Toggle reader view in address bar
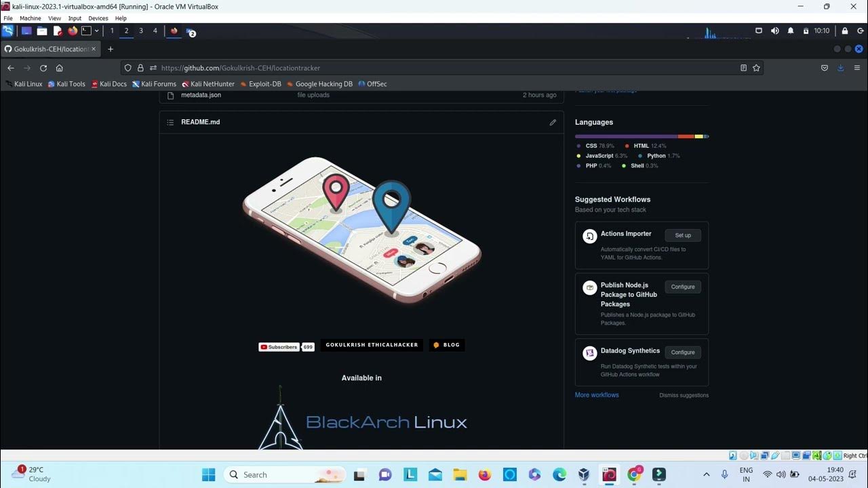 pyautogui.click(x=743, y=68)
